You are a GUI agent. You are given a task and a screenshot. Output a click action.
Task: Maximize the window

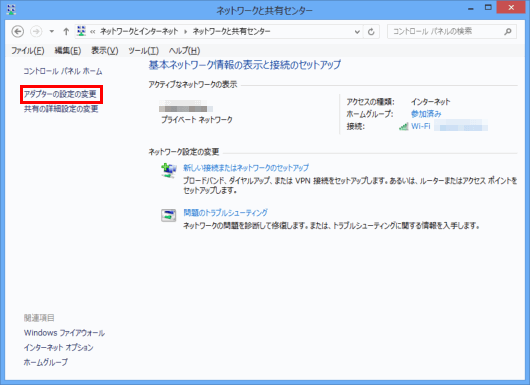click(488, 7)
